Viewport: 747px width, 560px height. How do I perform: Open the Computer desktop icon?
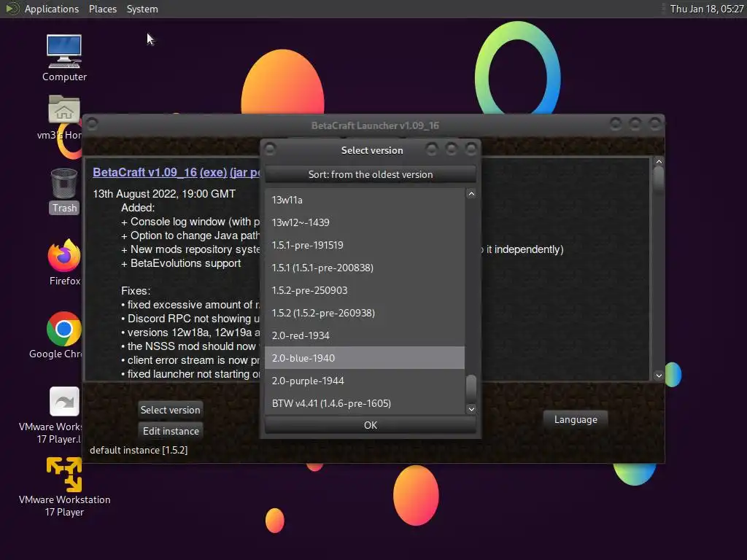point(64,52)
